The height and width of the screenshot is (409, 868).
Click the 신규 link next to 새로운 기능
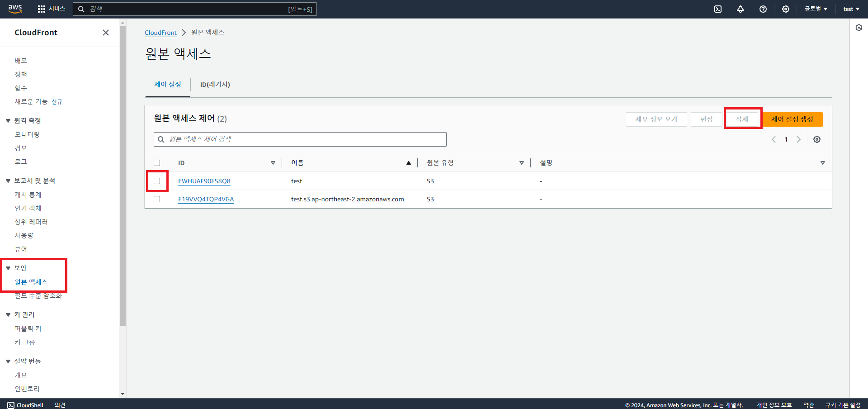coord(57,102)
